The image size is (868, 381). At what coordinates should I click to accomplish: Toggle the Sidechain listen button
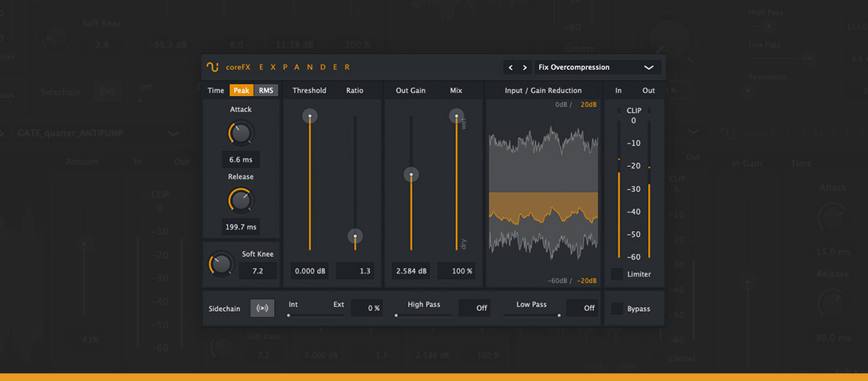(x=263, y=309)
